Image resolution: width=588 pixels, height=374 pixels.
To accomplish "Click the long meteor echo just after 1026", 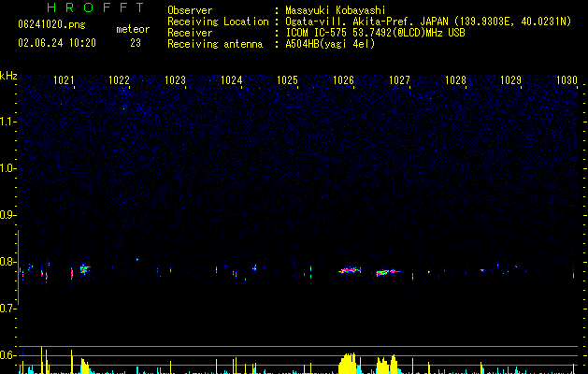I will click(x=350, y=269).
